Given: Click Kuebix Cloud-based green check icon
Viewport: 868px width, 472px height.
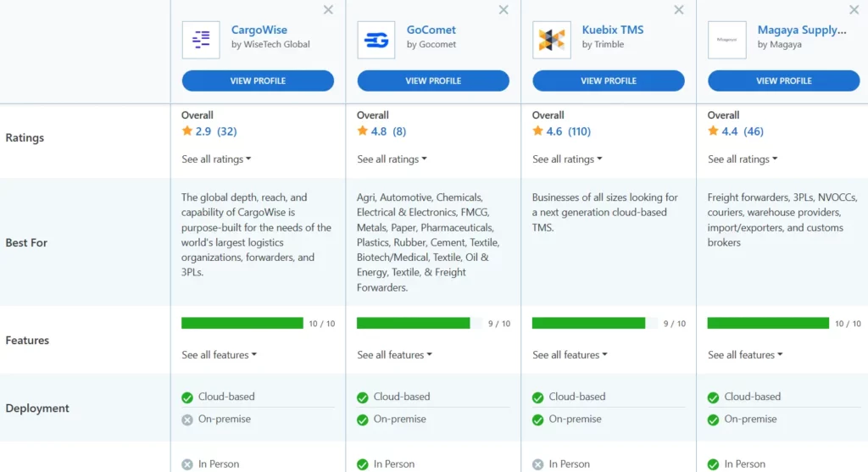Looking at the screenshot, I should click(x=537, y=397).
